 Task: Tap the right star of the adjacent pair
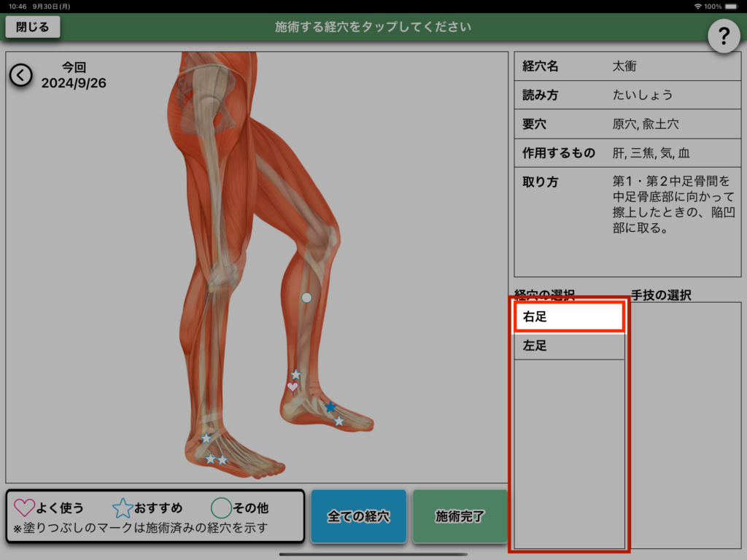[222, 459]
